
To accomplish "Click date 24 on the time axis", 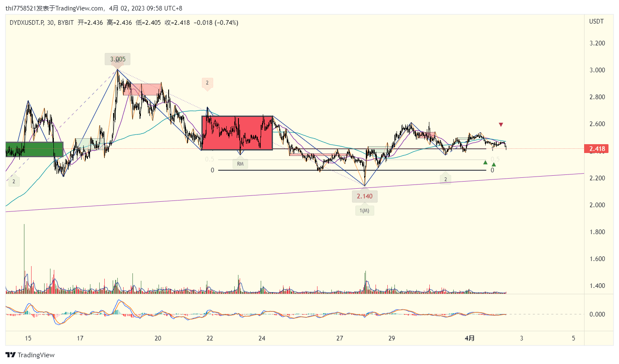I will point(262,338).
